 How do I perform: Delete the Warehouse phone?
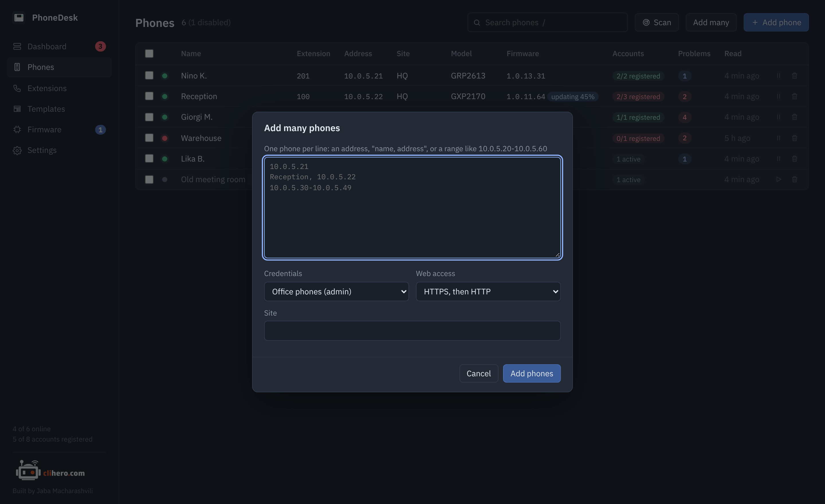795,138
